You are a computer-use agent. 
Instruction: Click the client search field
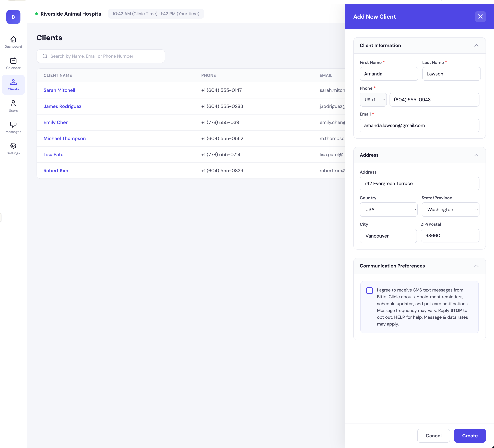point(100,56)
